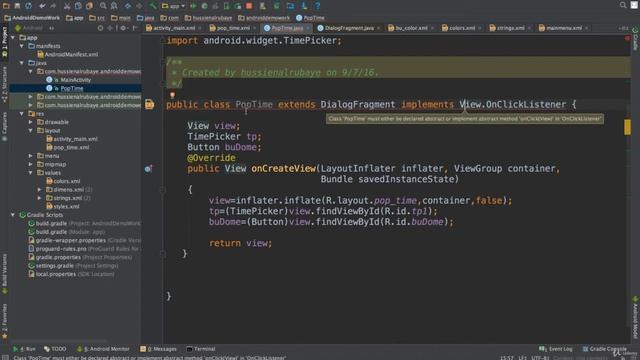
Task: Click the Replace toolbar icon
Action: click(114, 6)
